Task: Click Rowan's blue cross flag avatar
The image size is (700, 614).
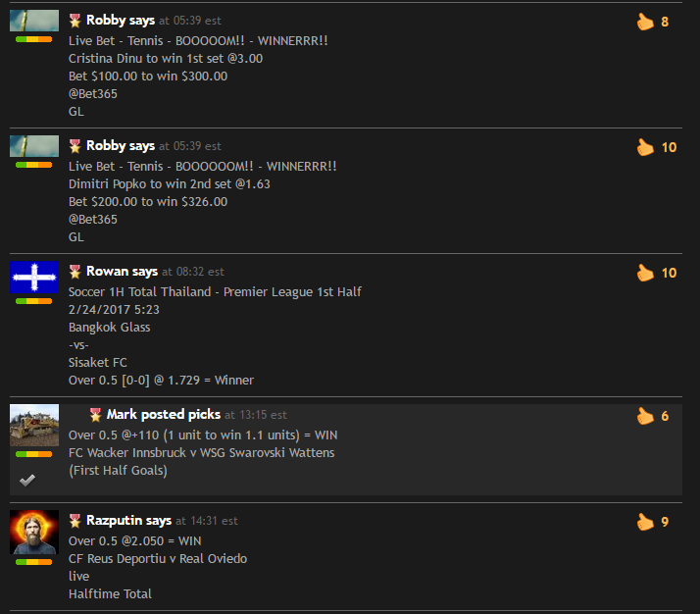Action: pyautogui.click(x=34, y=278)
